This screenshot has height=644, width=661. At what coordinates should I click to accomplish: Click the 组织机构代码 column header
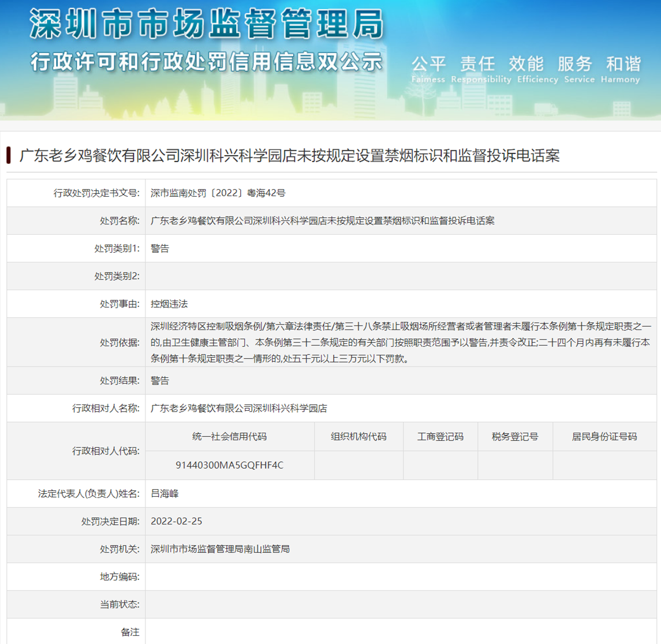coord(358,437)
